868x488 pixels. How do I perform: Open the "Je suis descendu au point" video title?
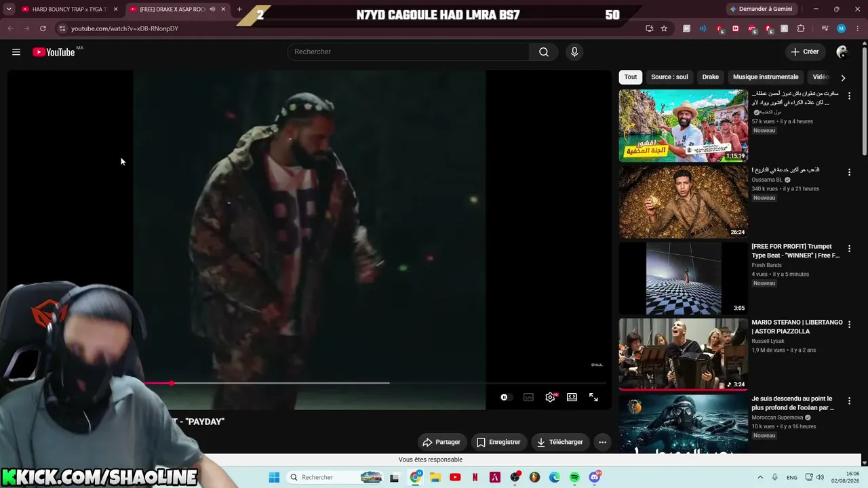click(793, 403)
